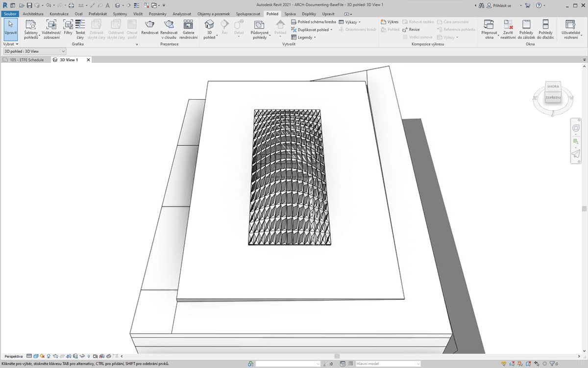This screenshot has width=588, height=368.
Task: Click Pohledy do dlaždic tile views
Action: pos(546,29)
